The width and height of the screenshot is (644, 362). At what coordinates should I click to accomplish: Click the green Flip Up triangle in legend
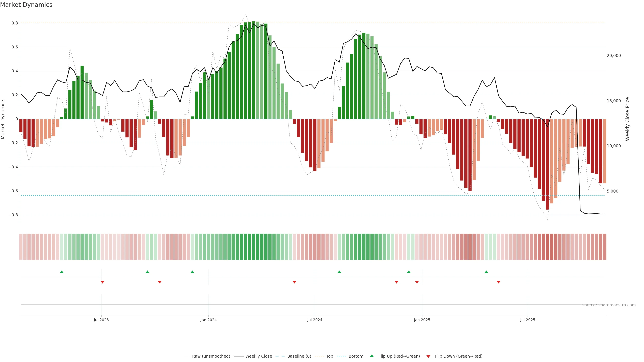(371, 356)
